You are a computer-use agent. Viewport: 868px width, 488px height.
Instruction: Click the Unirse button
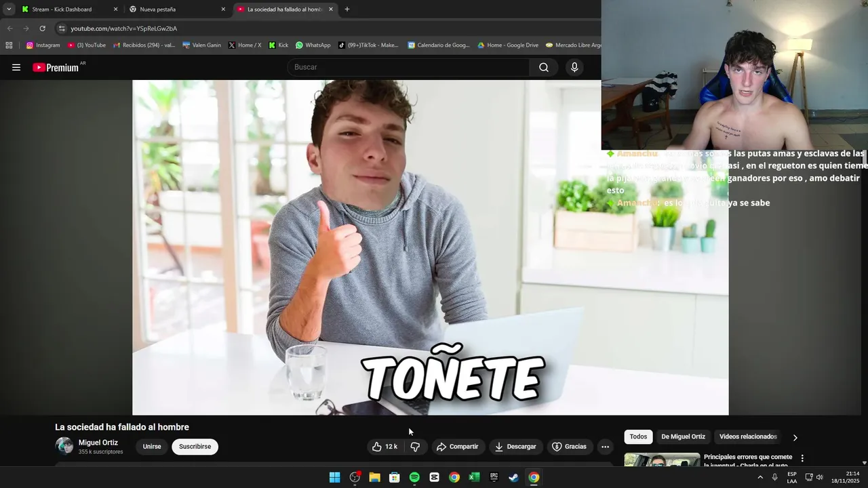click(x=152, y=447)
